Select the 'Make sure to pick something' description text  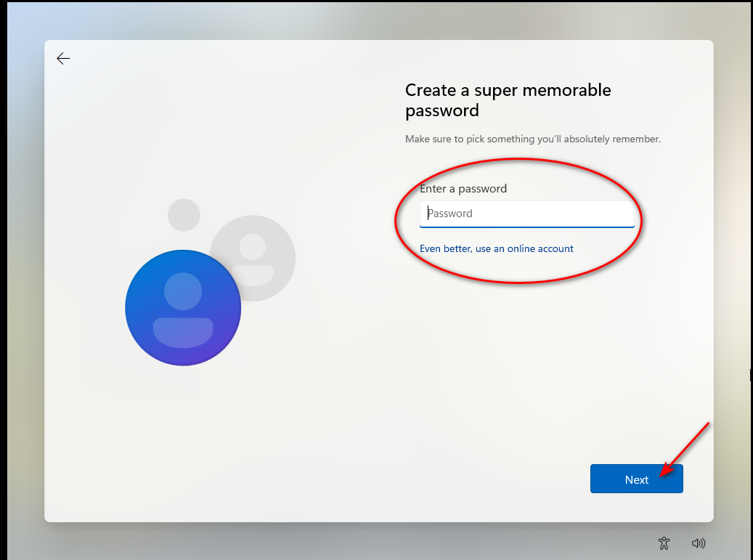pyautogui.click(x=533, y=139)
